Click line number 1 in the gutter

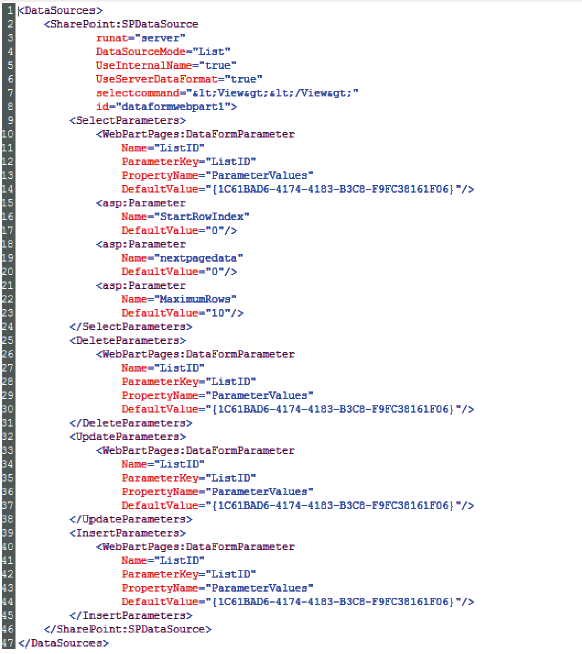click(10, 10)
